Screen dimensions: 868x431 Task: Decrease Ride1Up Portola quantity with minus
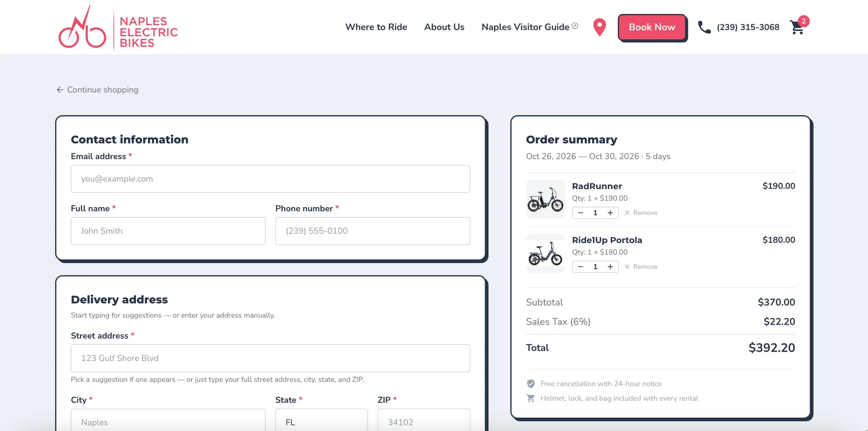(580, 267)
